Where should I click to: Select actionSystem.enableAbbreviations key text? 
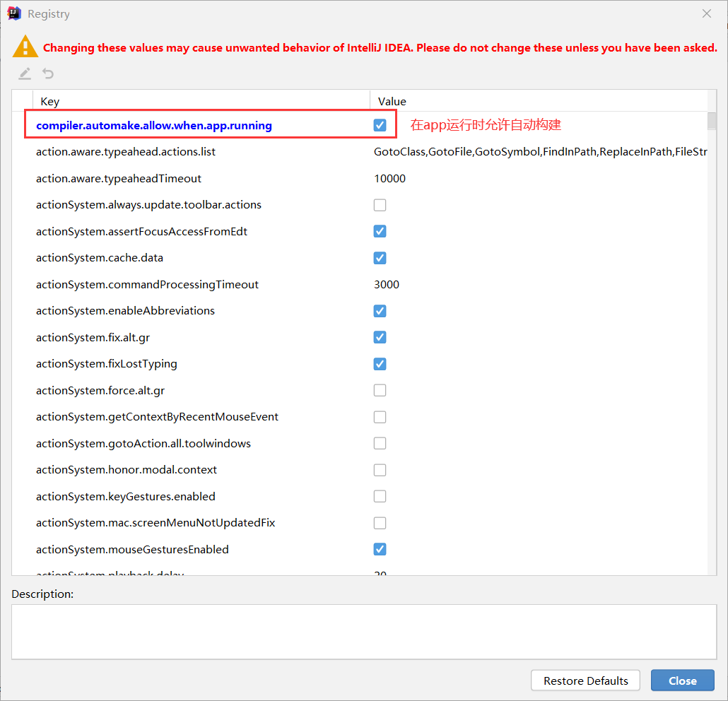125,311
